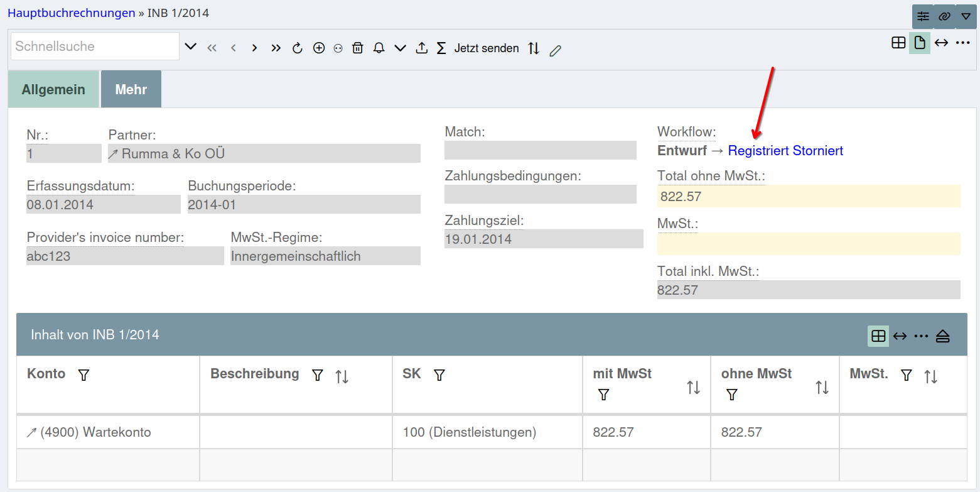Click the duplicate (two-dot face) icon
980x492 pixels.
pyautogui.click(x=338, y=48)
